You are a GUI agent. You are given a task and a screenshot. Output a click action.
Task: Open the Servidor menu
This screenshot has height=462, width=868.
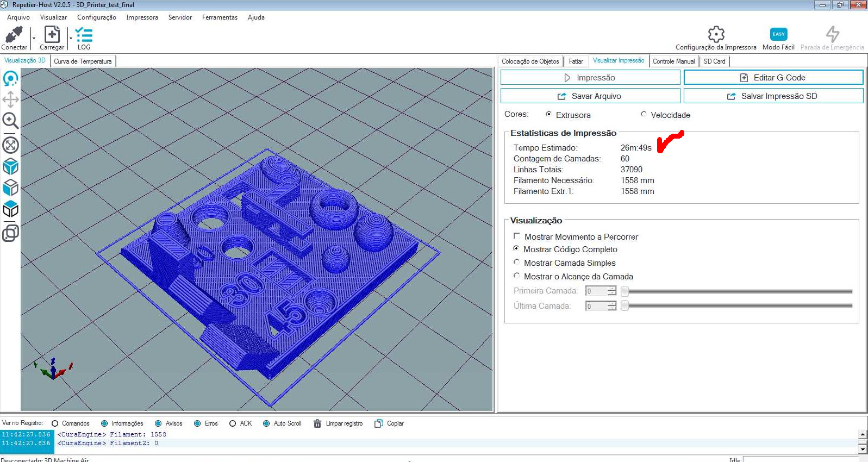[180, 17]
